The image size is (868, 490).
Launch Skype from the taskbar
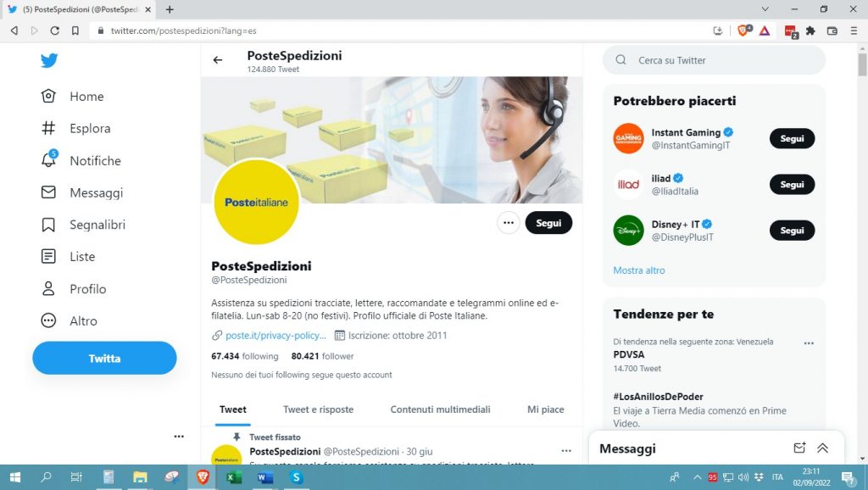coord(296,477)
